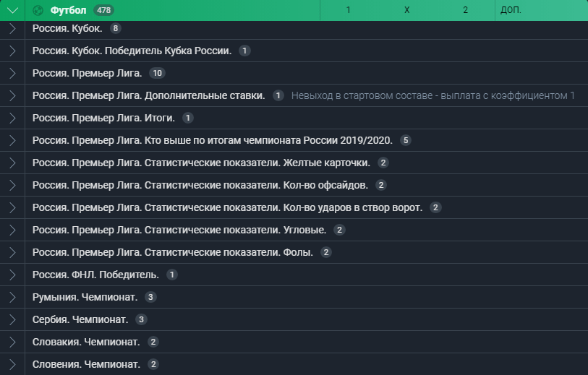Click the 1 badge on ФНЛ. Победитель.
Viewport: 588px width, 375px height.
click(x=171, y=275)
